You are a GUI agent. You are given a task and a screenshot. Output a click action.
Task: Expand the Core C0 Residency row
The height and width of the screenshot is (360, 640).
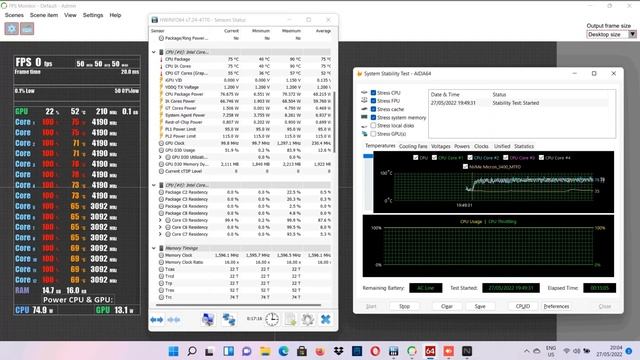[160, 220]
